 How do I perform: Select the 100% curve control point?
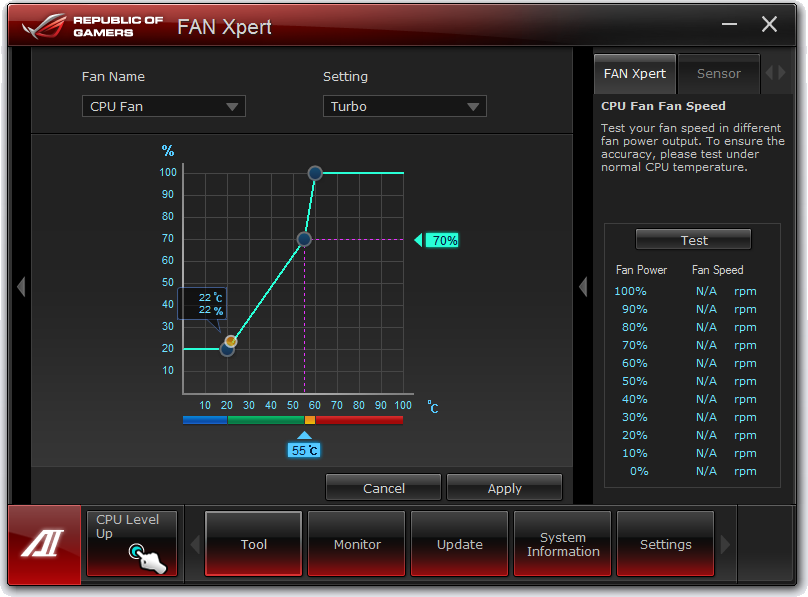[x=315, y=173]
